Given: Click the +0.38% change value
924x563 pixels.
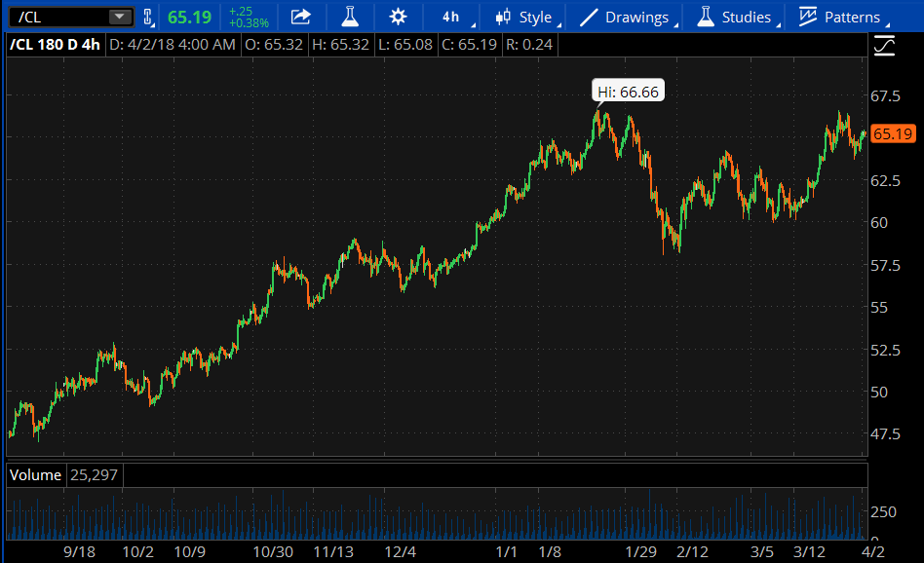Looking at the screenshot, I should pyautogui.click(x=249, y=23).
